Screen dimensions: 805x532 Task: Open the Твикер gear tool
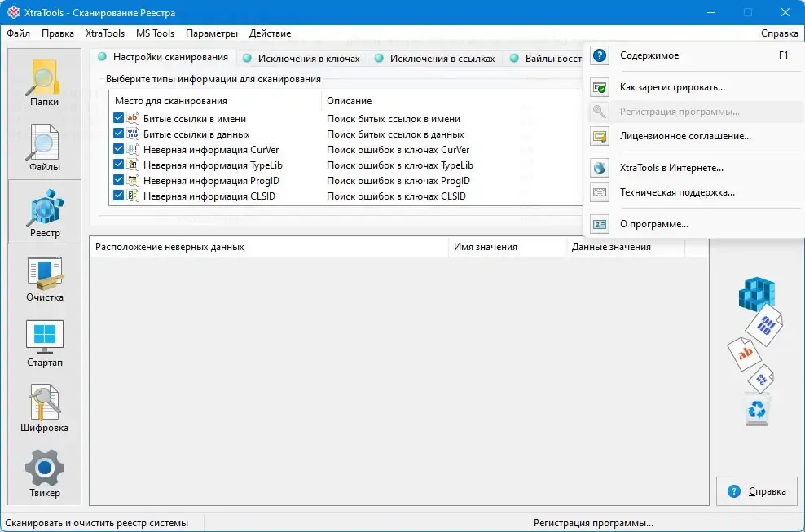(45, 473)
